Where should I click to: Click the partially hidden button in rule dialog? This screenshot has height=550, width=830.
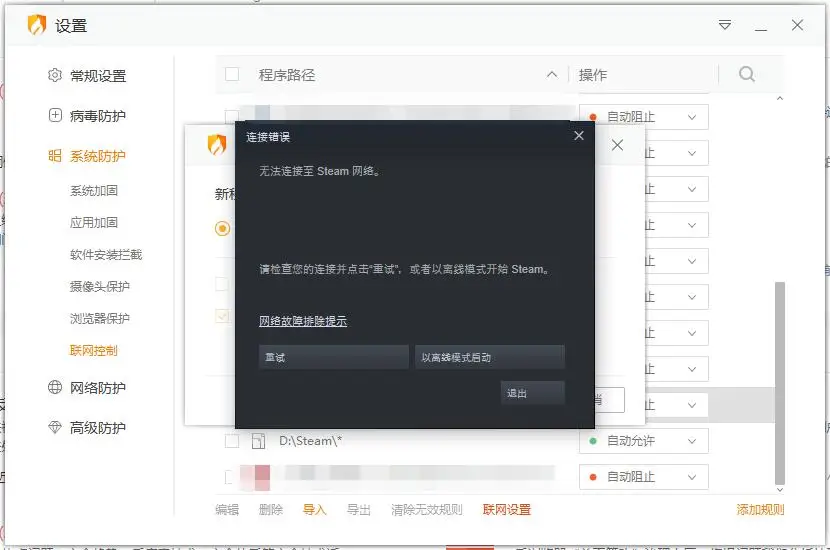point(609,400)
